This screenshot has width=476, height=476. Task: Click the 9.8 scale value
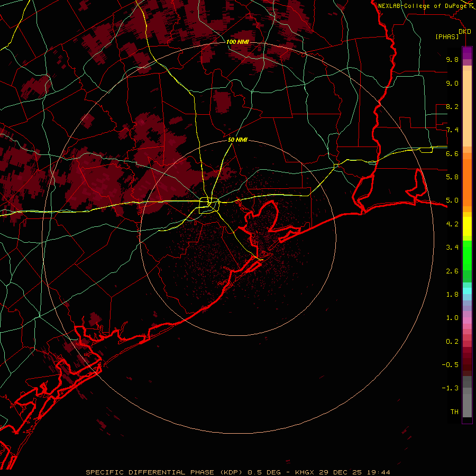coord(452,59)
